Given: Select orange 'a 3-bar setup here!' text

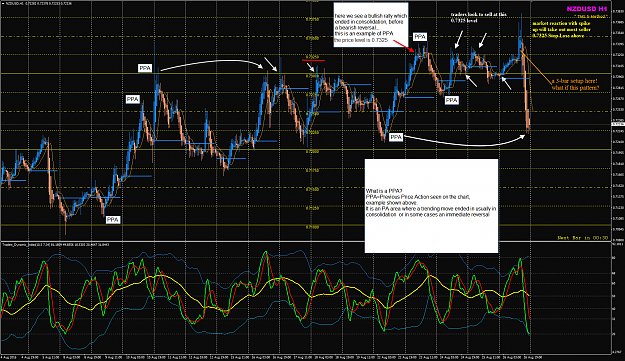Looking at the screenshot, I should [574, 84].
